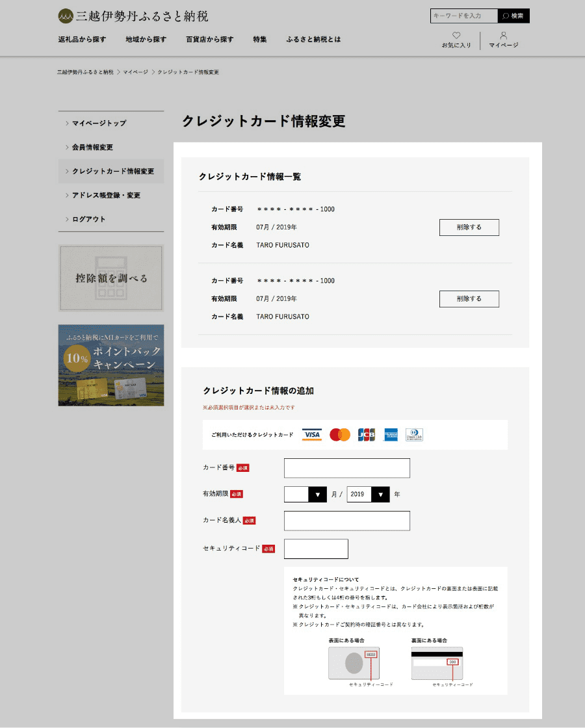
Task: Focus the カード番号 input field
Action: (346, 468)
